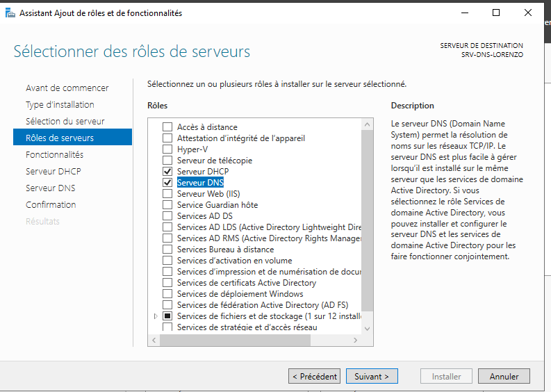551x392 pixels.
Task: Expand Services de fichiers et de stockage
Action: pyautogui.click(x=156, y=316)
